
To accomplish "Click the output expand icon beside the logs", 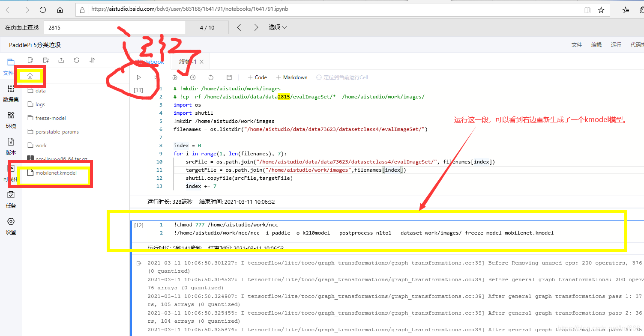I will (x=138, y=263).
